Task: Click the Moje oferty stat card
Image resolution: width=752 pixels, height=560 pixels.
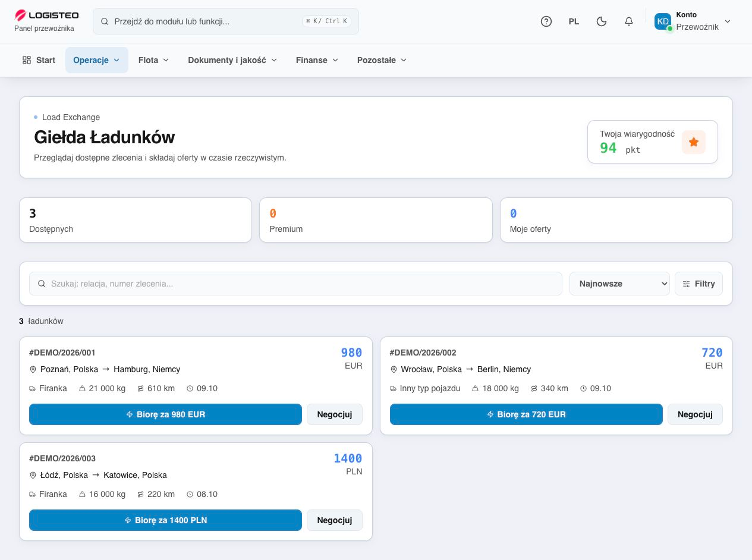Action: point(616,220)
